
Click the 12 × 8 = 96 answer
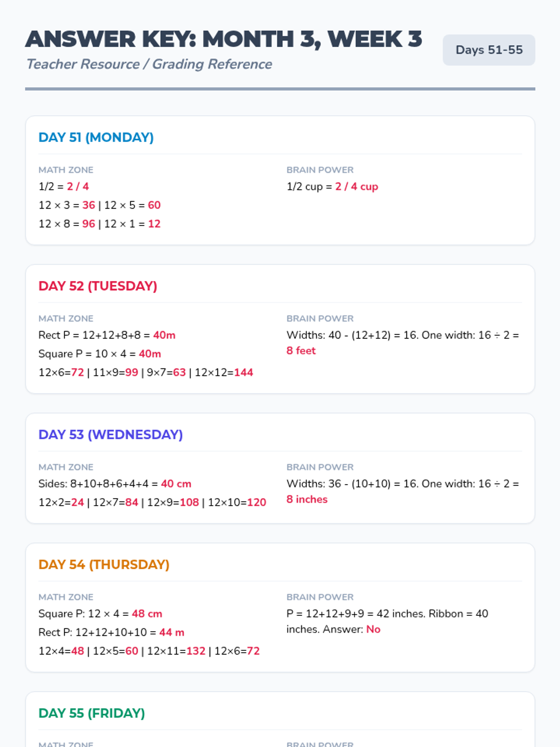tap(89, 224)
